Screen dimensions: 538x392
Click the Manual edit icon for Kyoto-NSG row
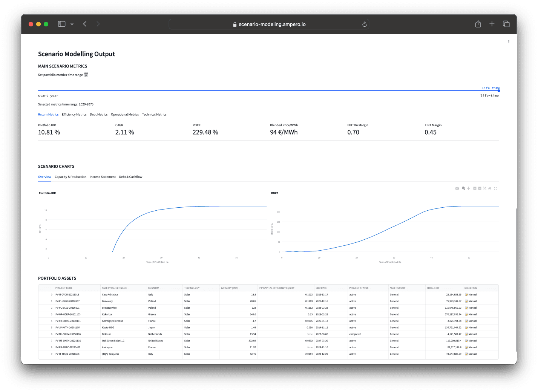click(x=466, y=328)
